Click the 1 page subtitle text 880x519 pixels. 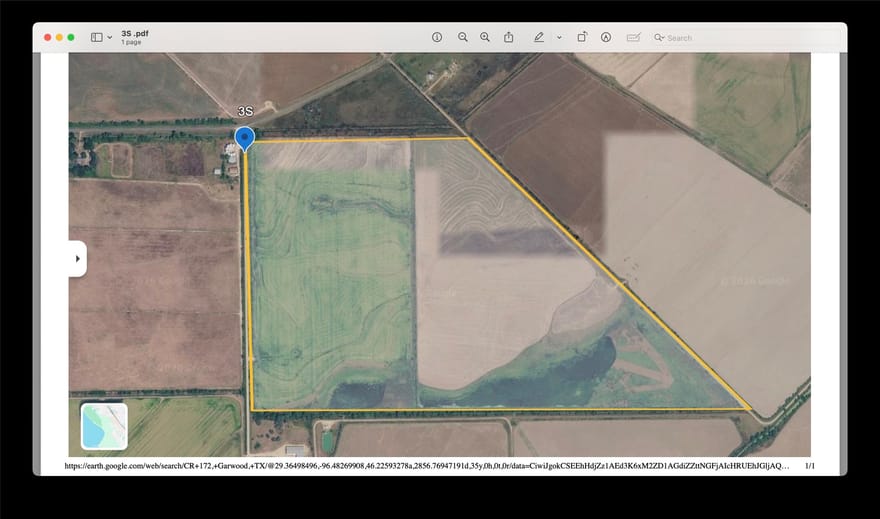131,42
